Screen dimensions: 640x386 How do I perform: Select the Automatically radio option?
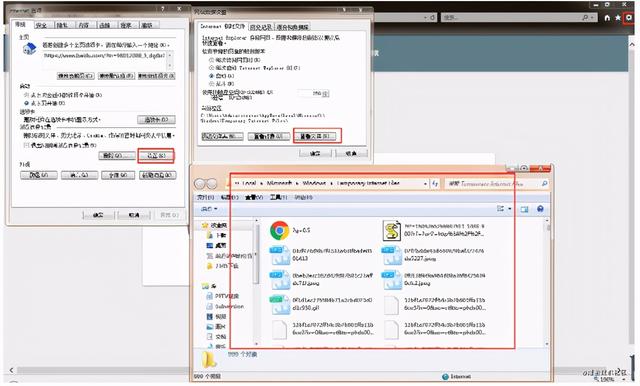click(x=211, y=76)
